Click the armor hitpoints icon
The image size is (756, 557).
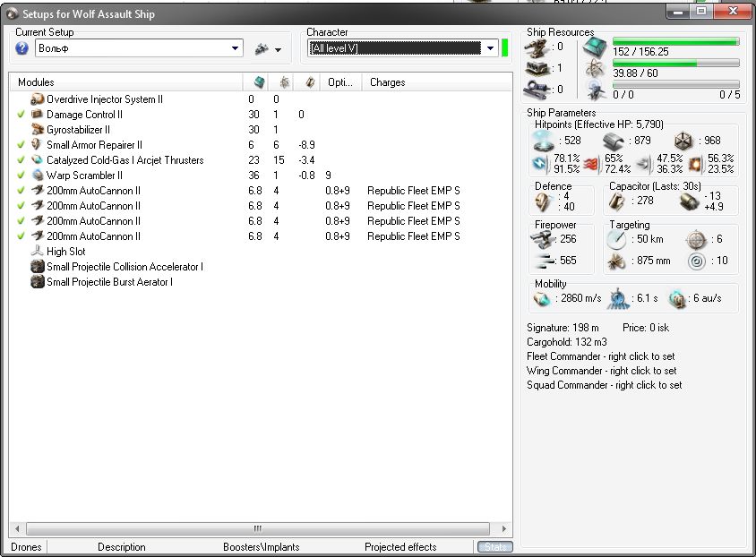click(614, 141)
